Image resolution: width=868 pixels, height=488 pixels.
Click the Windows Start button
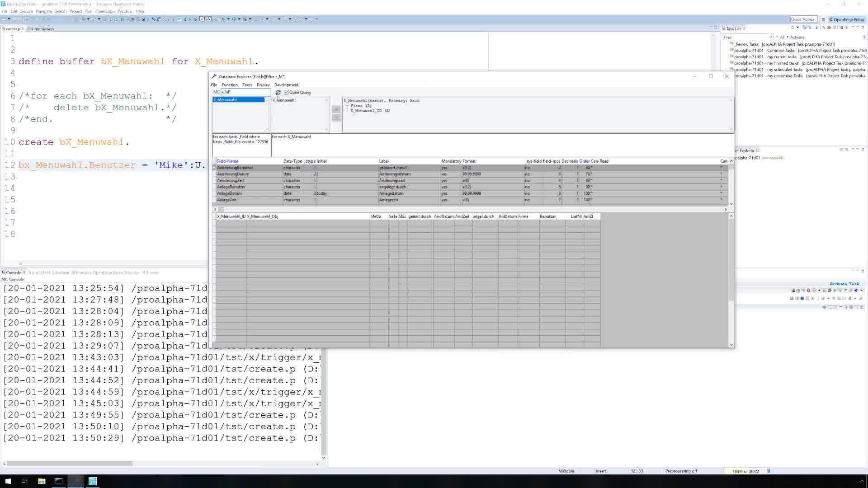(x=8, y=481)
